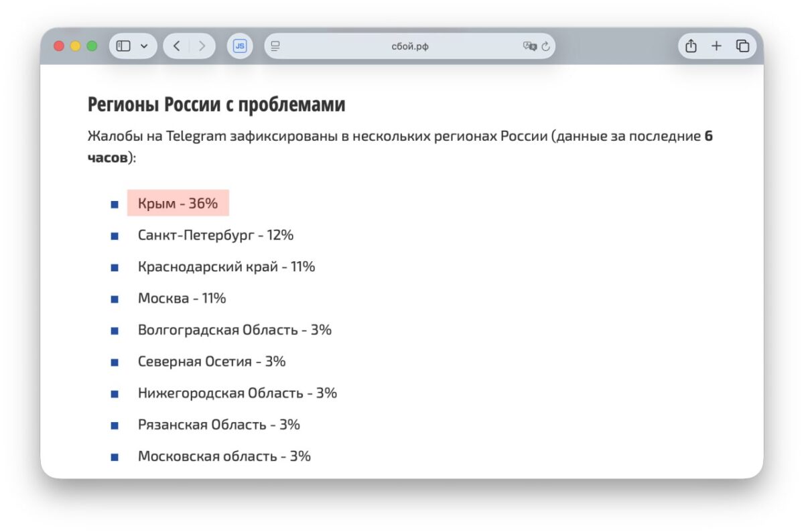Show the tab overview
The image size is (804, 532).
pyautogui.click(x=741, y=46)
